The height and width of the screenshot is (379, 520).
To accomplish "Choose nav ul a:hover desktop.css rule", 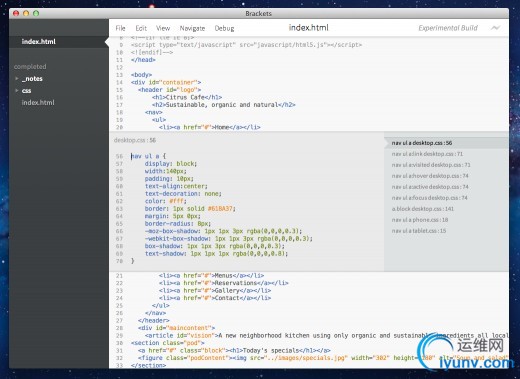I will click(x=430, y=176).
